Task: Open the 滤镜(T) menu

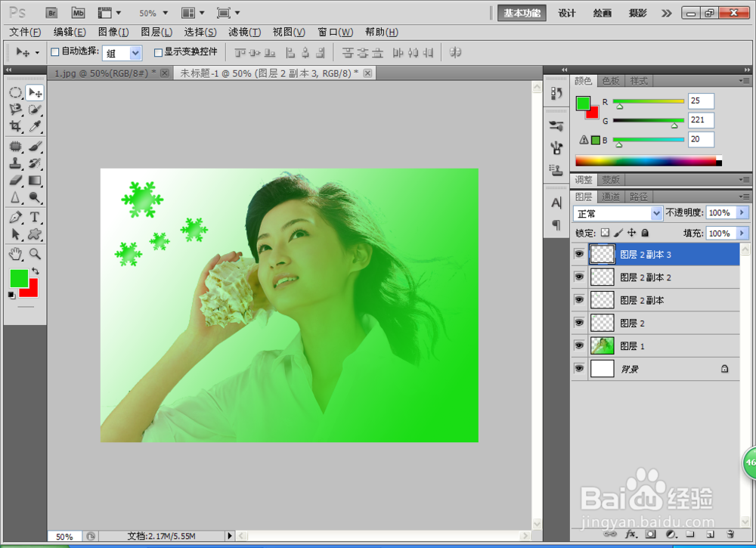Action: (x=244, y=33)
